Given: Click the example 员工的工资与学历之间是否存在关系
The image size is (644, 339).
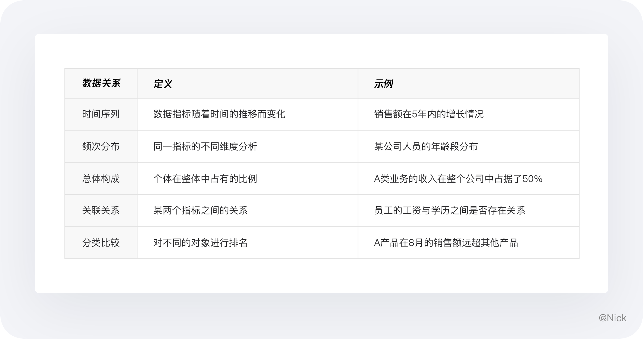Looking at the screenshot, I should (x=450, y=210).
